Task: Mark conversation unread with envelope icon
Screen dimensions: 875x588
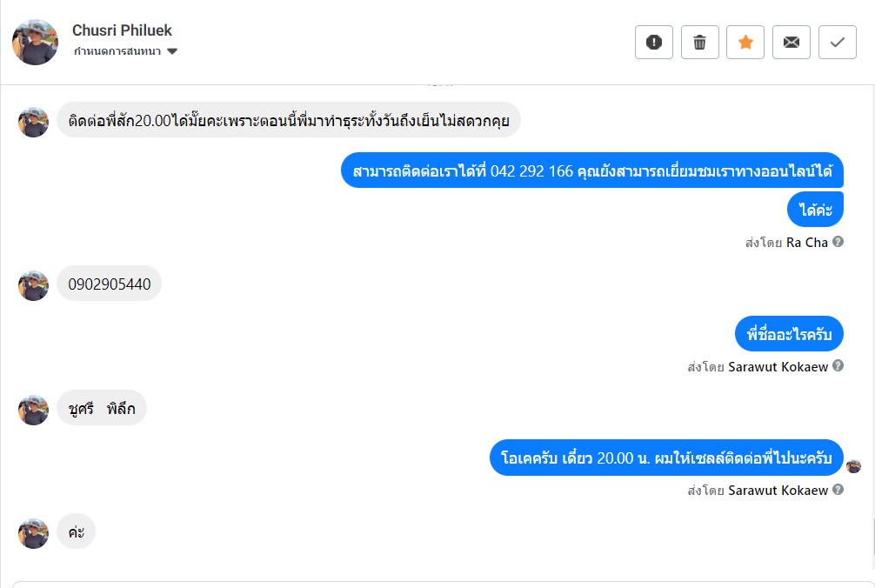Action: pos(792,42)
